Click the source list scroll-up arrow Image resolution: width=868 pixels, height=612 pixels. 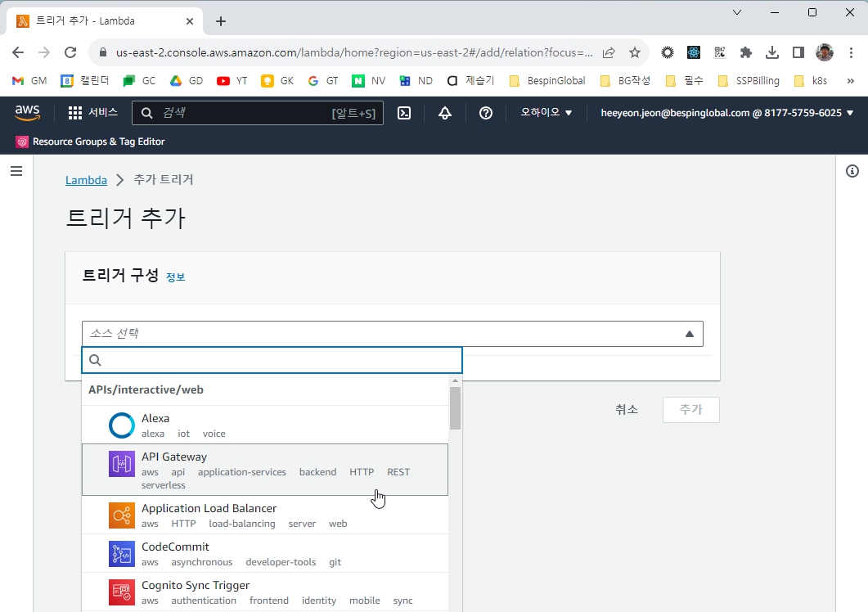click(455, 380)
